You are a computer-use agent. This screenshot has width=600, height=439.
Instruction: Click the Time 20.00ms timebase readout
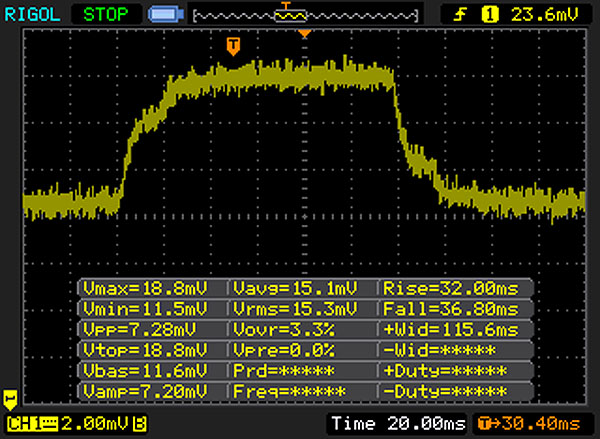[x=398, y=424]
